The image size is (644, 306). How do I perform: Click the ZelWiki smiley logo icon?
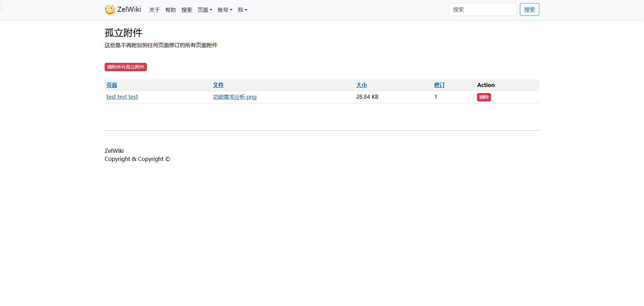[110, 10]
